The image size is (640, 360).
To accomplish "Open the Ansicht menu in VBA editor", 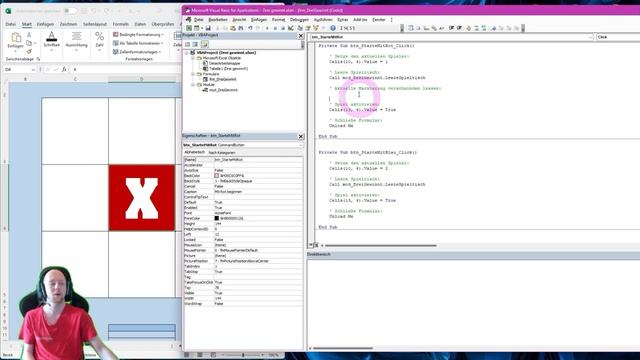I will (x=239, y=20).
